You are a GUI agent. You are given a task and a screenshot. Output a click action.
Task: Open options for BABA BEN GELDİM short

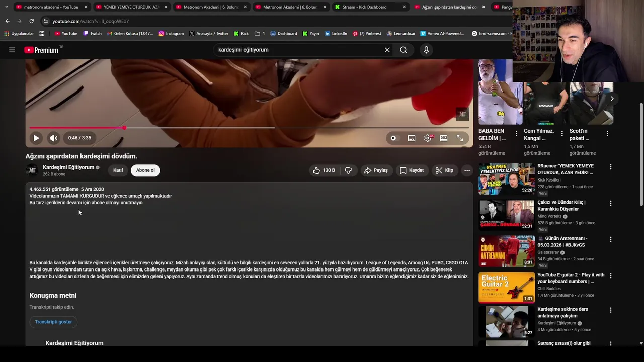516,134
